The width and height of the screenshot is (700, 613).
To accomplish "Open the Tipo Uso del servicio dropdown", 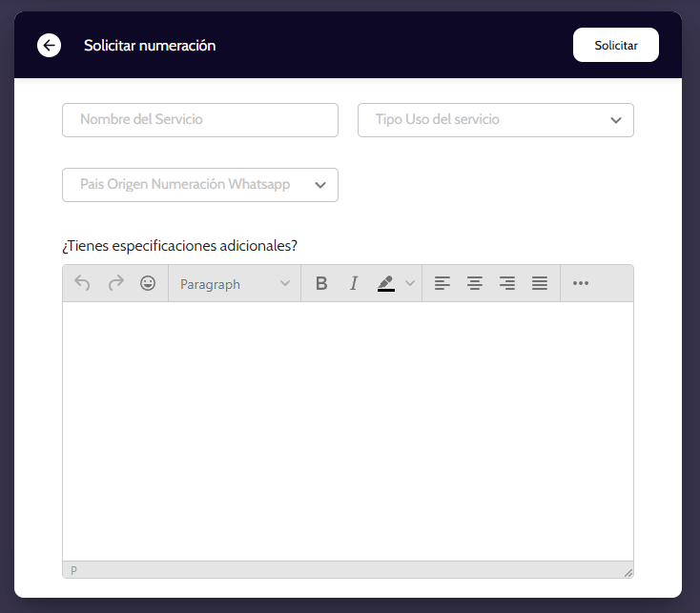I will tap(496, 120).
